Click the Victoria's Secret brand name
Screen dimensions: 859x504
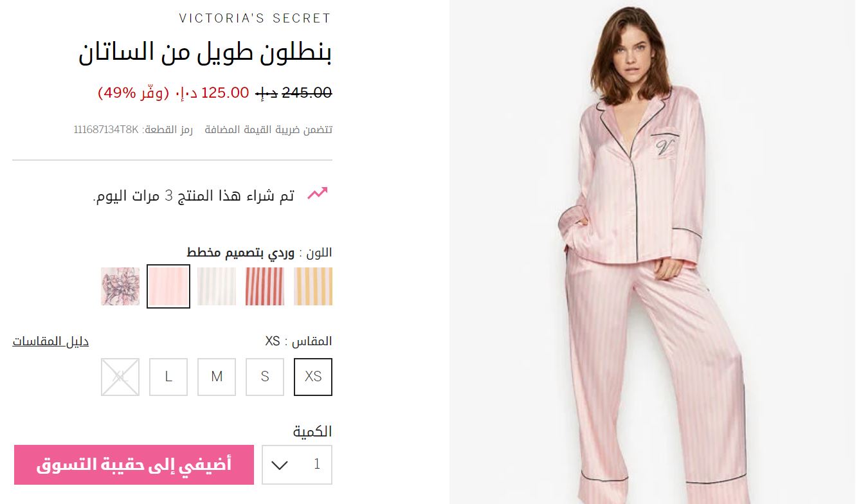[255, 19]
